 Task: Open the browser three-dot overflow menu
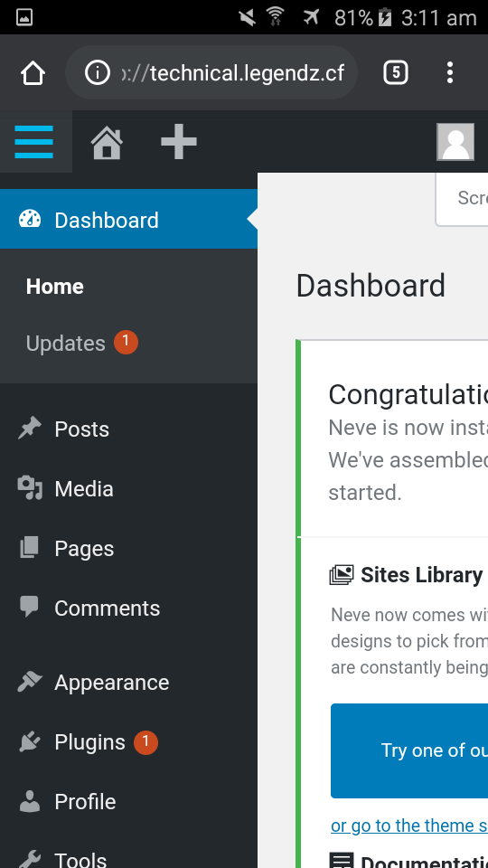(x=450, y=72)
